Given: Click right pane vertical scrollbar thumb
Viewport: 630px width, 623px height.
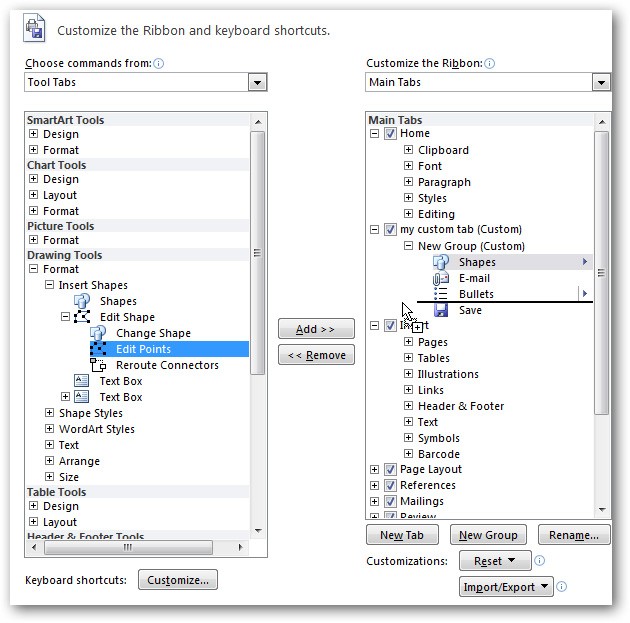Looking at the screenshot, I should [601, 273].
